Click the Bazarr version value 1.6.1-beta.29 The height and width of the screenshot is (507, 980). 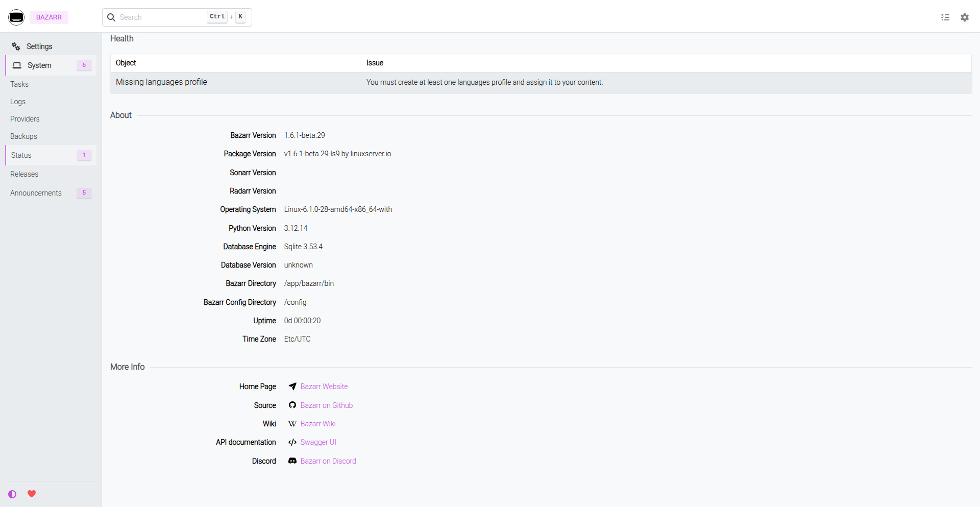coord(305,135)
